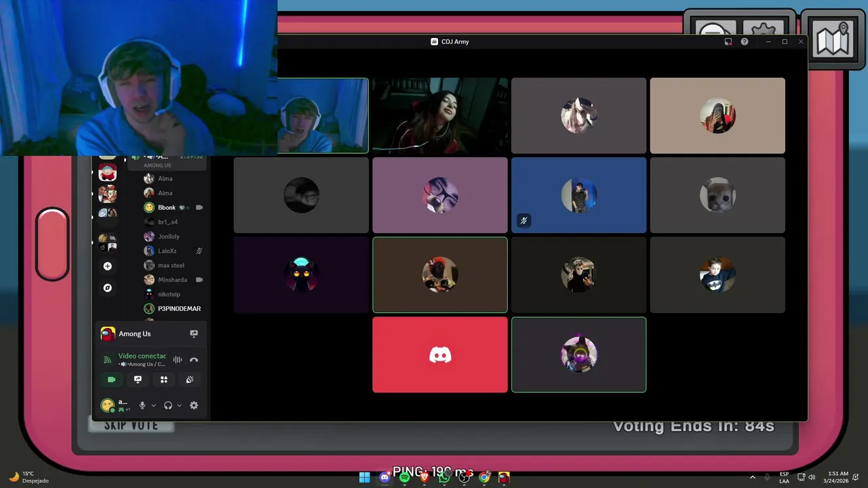
Task: Deafen with headphones icon
Action: (x=168, y=405)
